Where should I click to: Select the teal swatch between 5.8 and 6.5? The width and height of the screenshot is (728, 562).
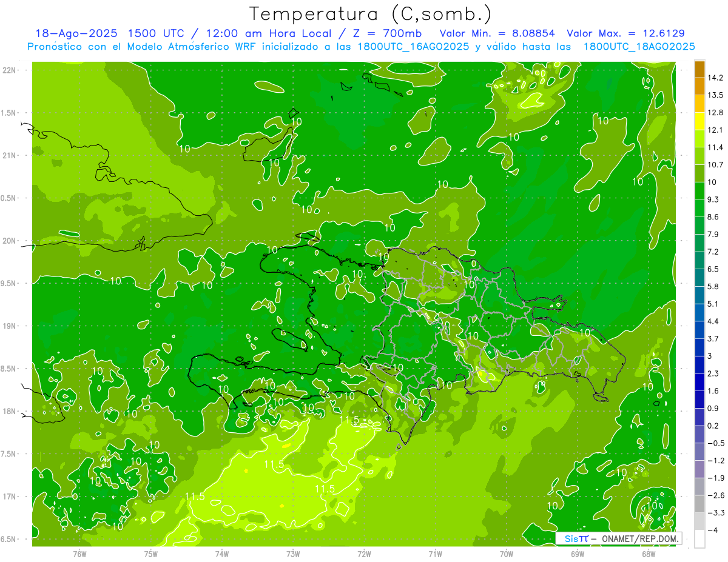699,278
